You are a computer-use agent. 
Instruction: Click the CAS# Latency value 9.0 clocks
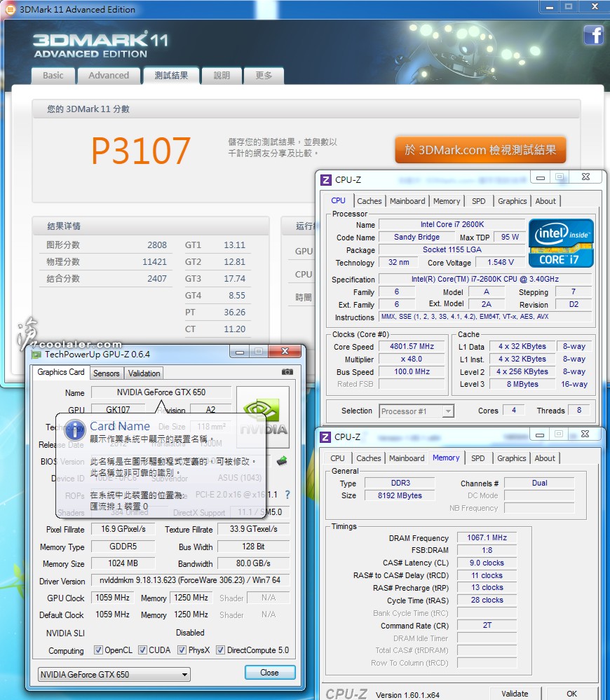point(487,563)
